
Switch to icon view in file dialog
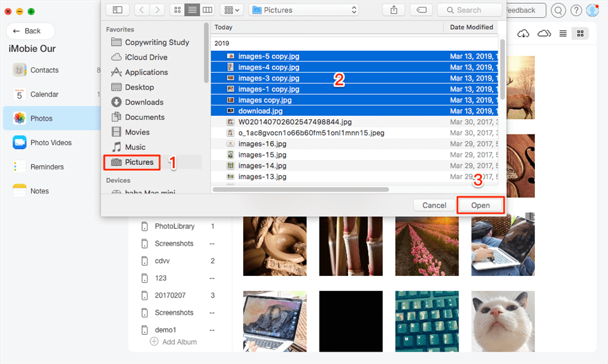[177, 10]
